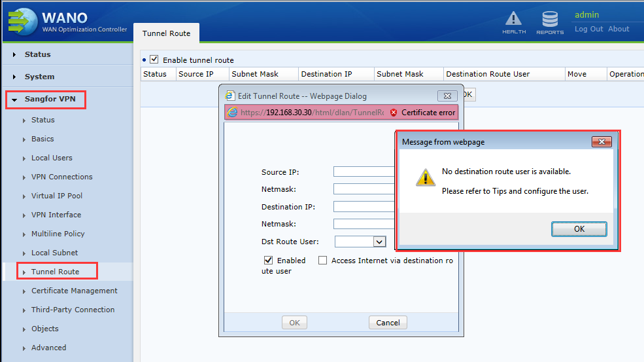Viewport: 644px width, 362px height.
Task: Close the Edit Tunnel Route dialog
Action: 447,96
